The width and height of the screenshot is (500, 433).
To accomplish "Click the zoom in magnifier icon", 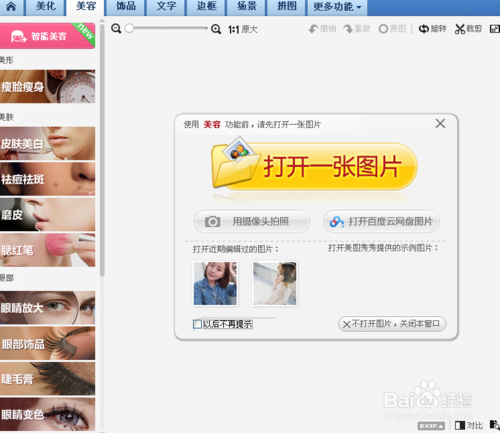I will tap(216, 29).
